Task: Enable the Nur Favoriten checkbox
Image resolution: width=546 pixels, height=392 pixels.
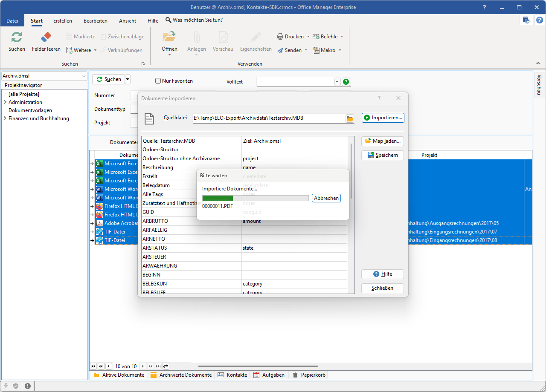Action: click(158, 81)
